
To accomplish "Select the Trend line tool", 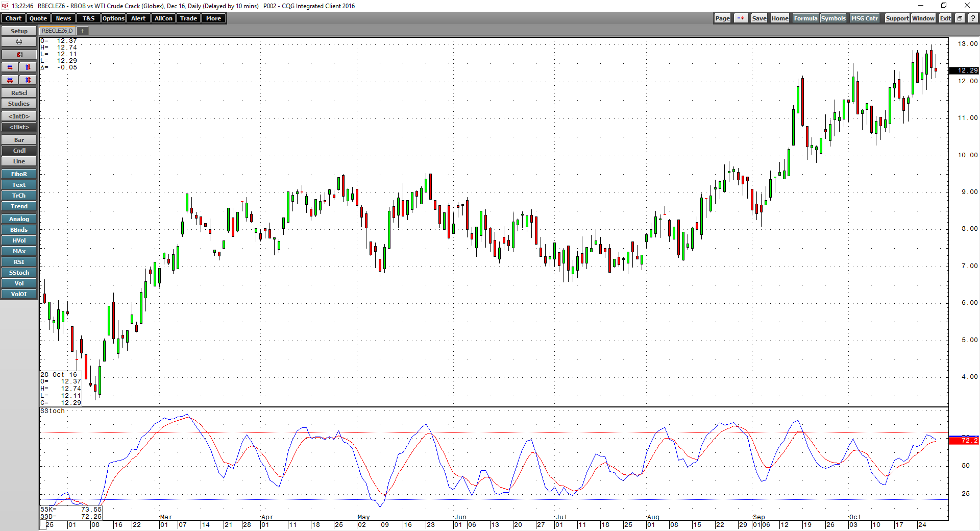I will 19,206.
